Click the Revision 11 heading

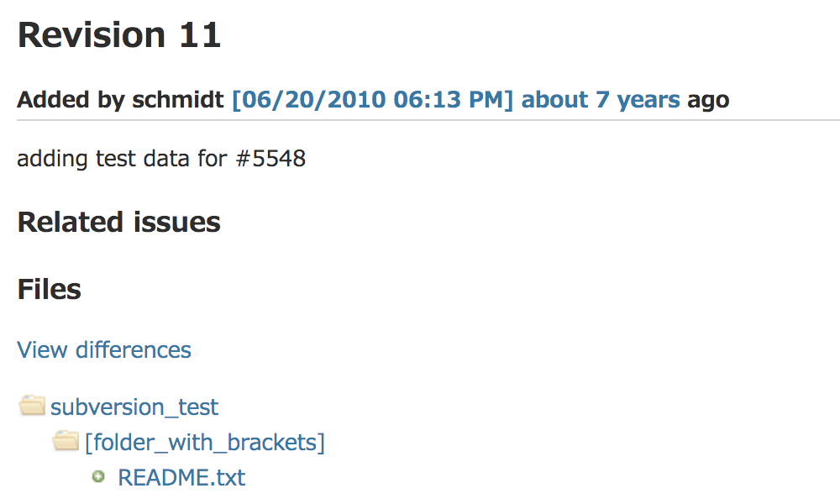coord(119,34)
